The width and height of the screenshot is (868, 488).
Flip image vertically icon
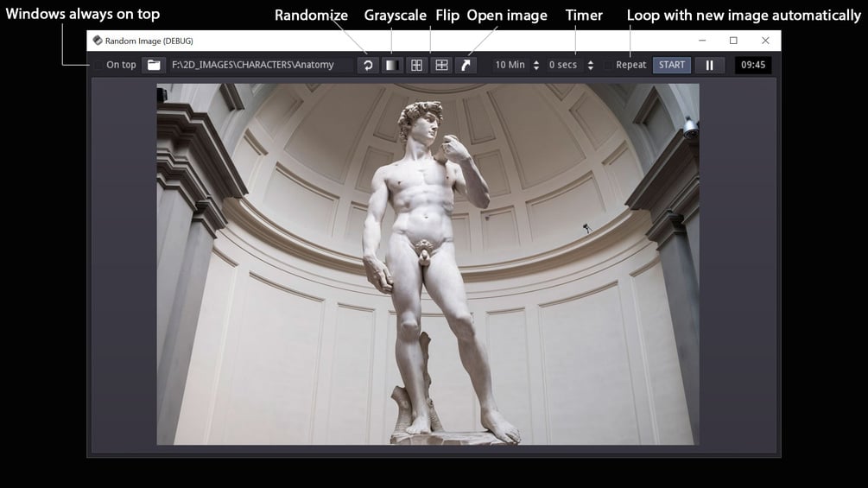(441, 66)
